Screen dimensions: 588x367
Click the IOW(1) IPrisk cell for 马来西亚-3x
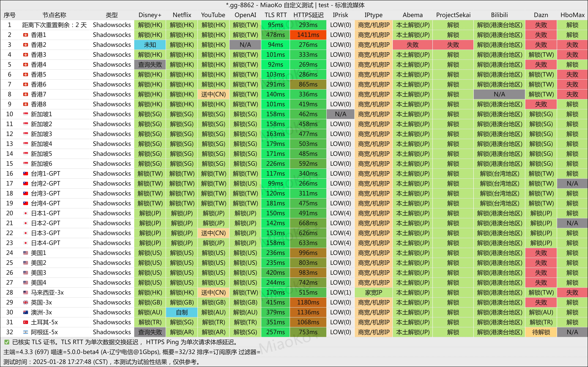tap(340, 293)
